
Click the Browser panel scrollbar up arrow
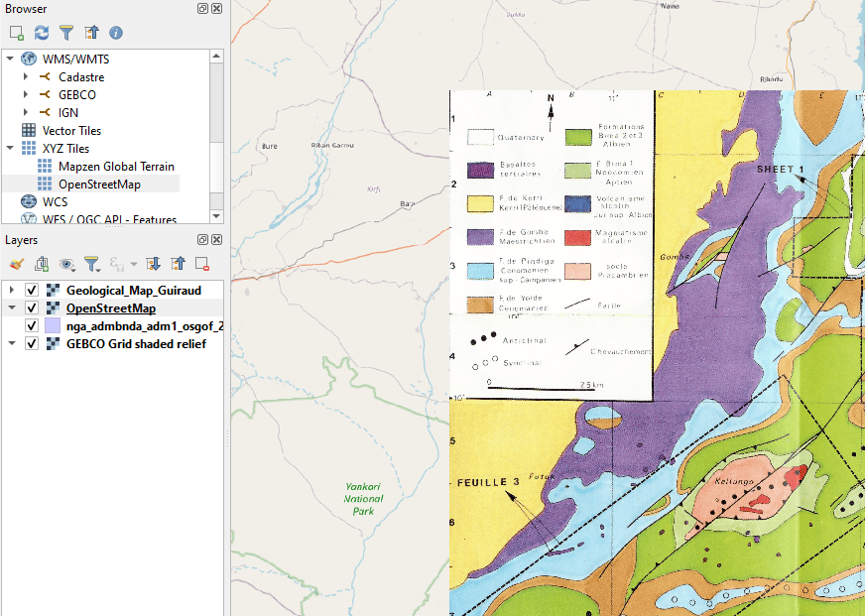(x=217, y=57)
